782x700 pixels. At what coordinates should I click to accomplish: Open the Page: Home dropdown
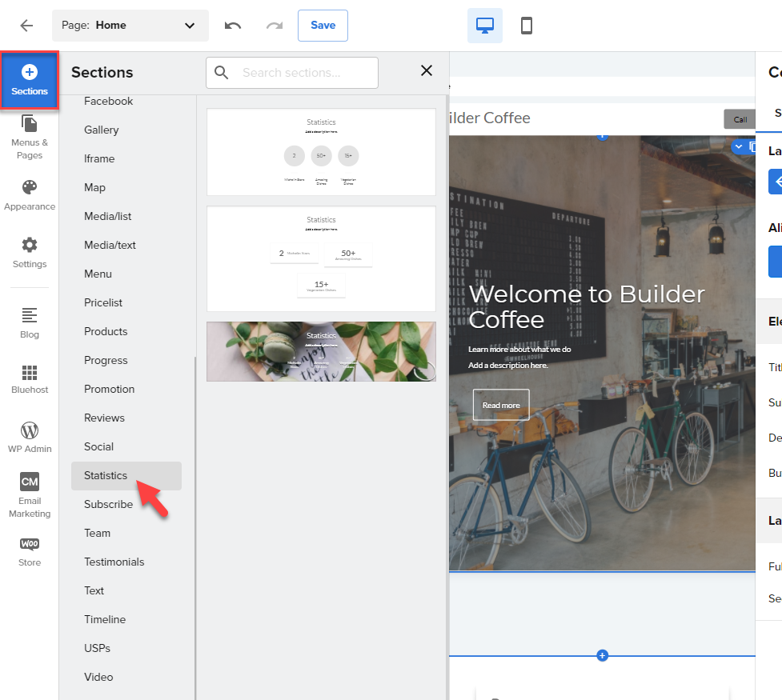(x=130, y=26)
